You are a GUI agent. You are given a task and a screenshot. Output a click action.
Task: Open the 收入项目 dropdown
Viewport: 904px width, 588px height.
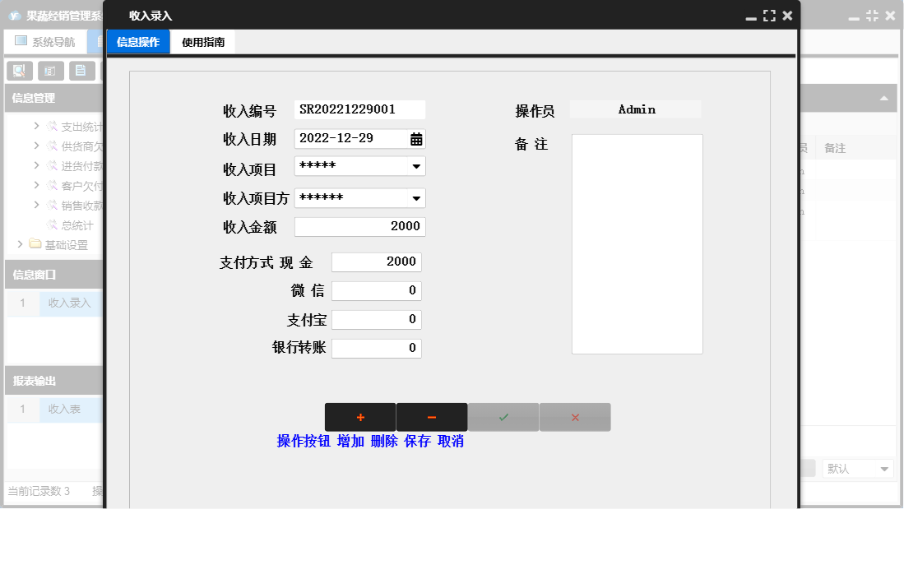[x=418, y=166]
